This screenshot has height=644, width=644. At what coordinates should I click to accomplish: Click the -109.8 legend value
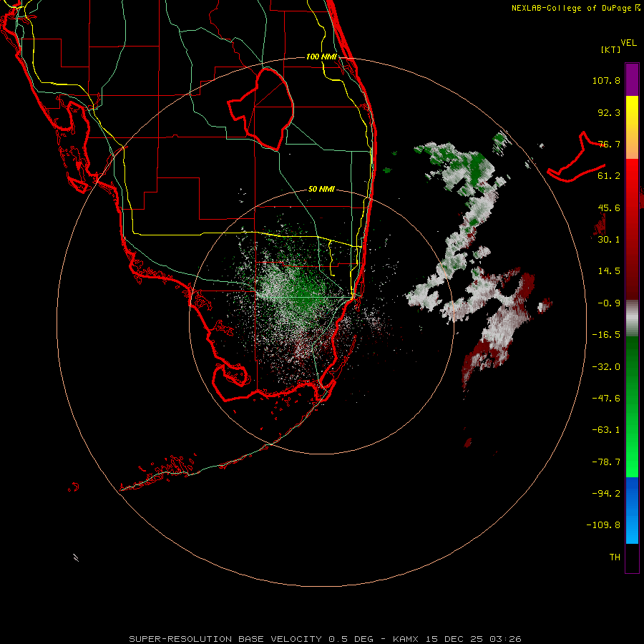603,525
